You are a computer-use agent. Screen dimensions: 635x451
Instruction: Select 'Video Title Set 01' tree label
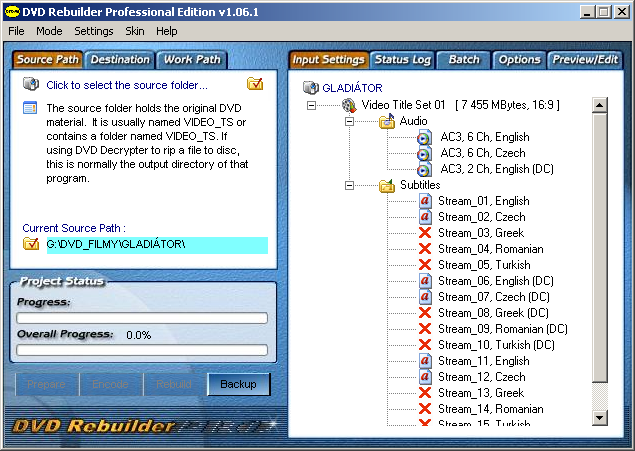(x=403, y=105)
